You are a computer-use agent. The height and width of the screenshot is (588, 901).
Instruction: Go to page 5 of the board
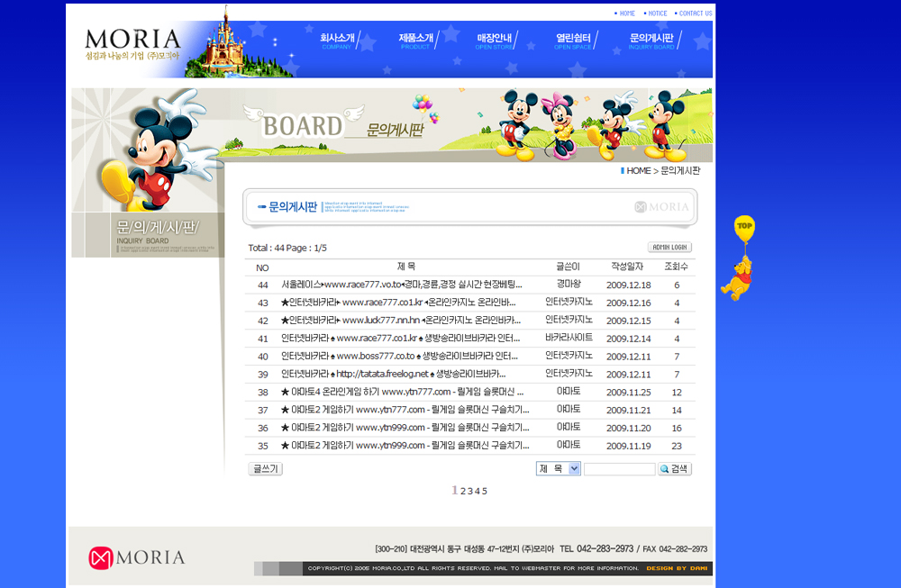click(485, 492)
